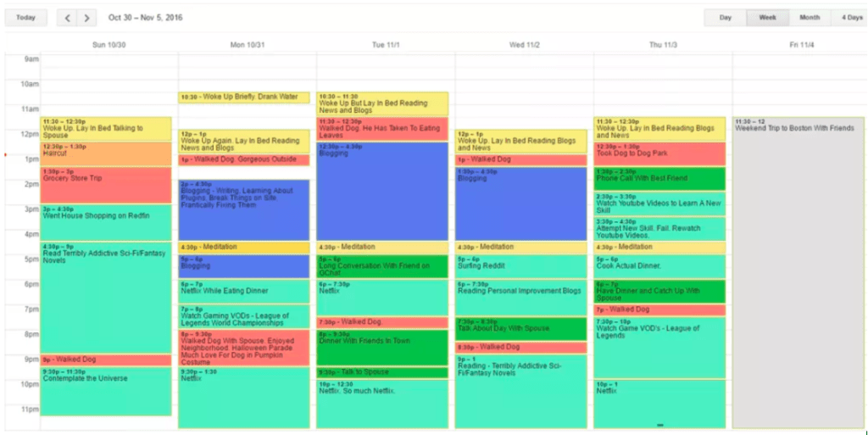Switch to Month view
868x435 pixels.
click(x=809, y=18)
